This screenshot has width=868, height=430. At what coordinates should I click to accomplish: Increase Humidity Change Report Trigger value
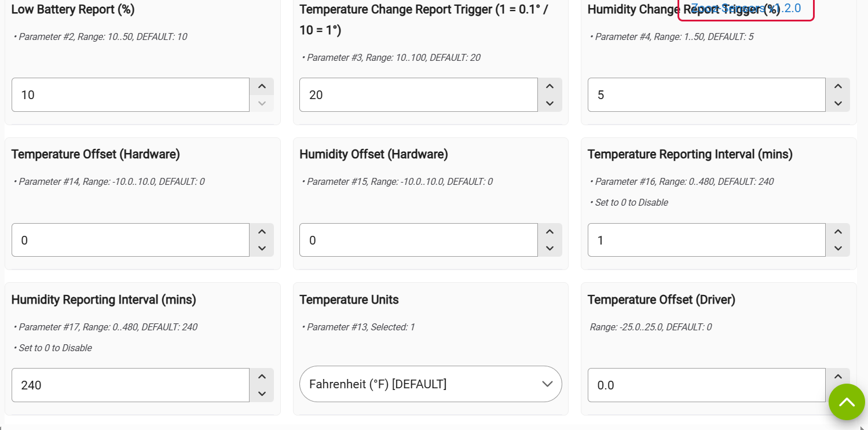837,87
